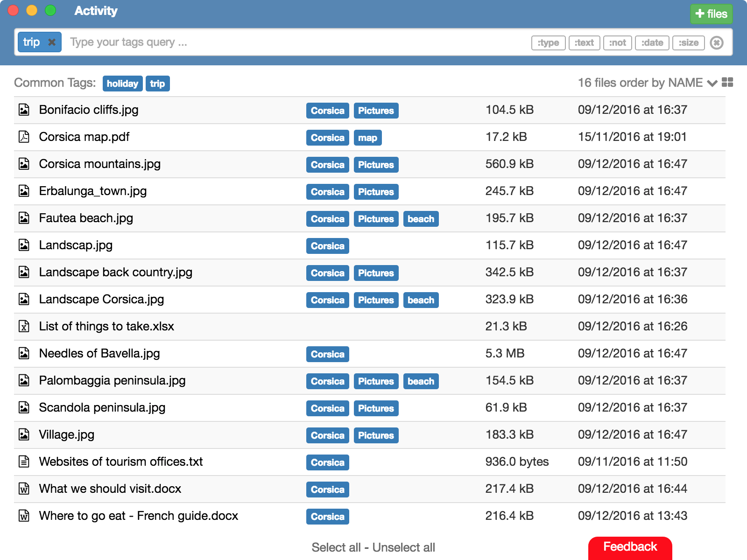This screenshot has width=747, height=560.
Task: Clear the search with the circled-x icon
Action: [x=717, y=42]
